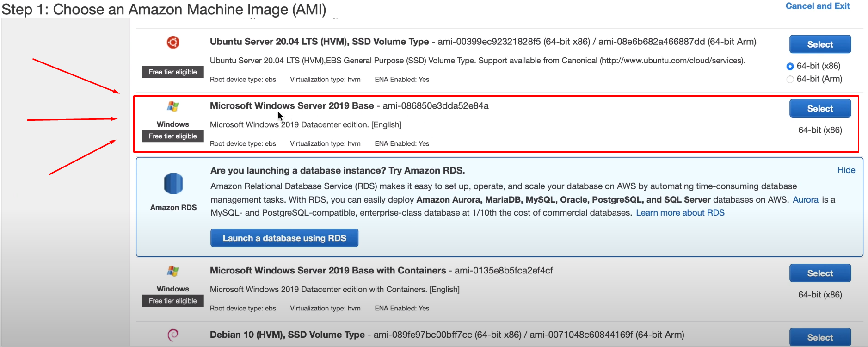Viewport: 868px width, 347px height.
Task: Click Microsoft Windows Server 2019 Base title
Action: tap(292, 106)
